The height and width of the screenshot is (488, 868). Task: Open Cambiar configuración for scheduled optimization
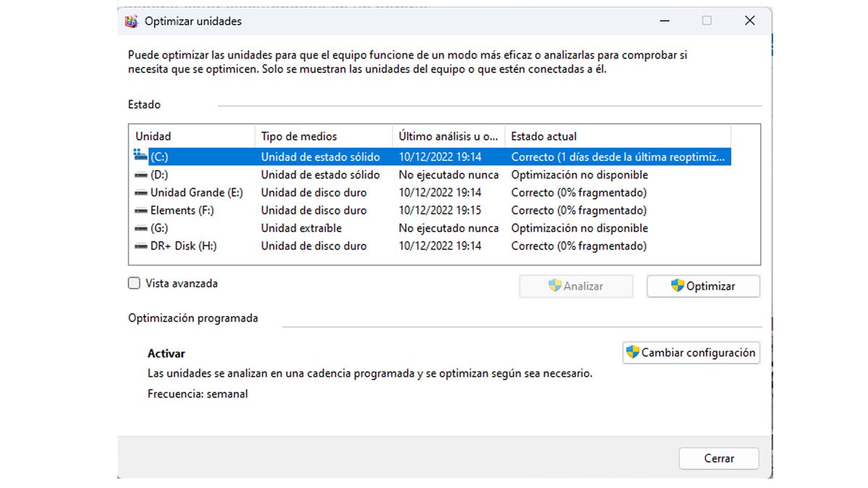pyautogui.click(x=691, y=353)
